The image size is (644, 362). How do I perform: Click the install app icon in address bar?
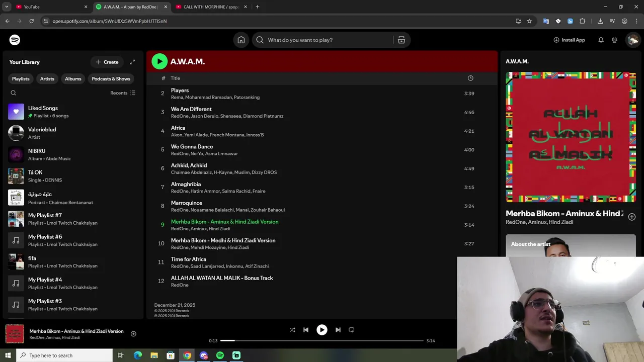click(518, 21)
